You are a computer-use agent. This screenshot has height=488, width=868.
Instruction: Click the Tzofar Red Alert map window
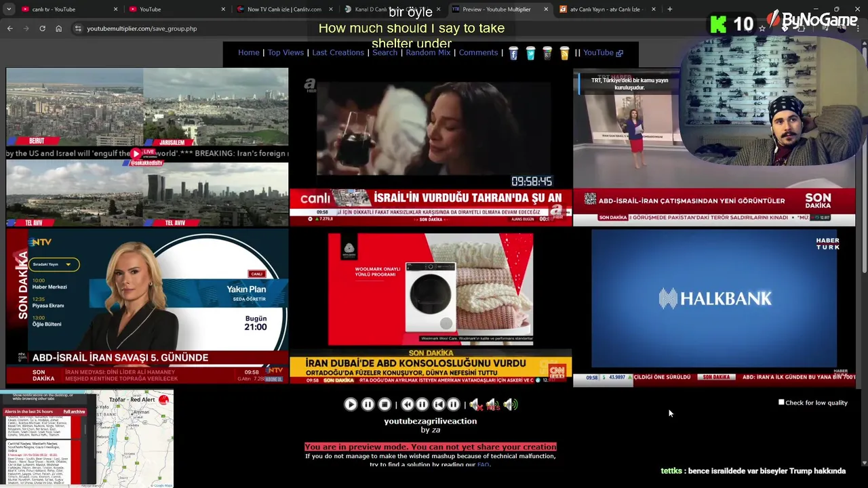pos(87,439)
